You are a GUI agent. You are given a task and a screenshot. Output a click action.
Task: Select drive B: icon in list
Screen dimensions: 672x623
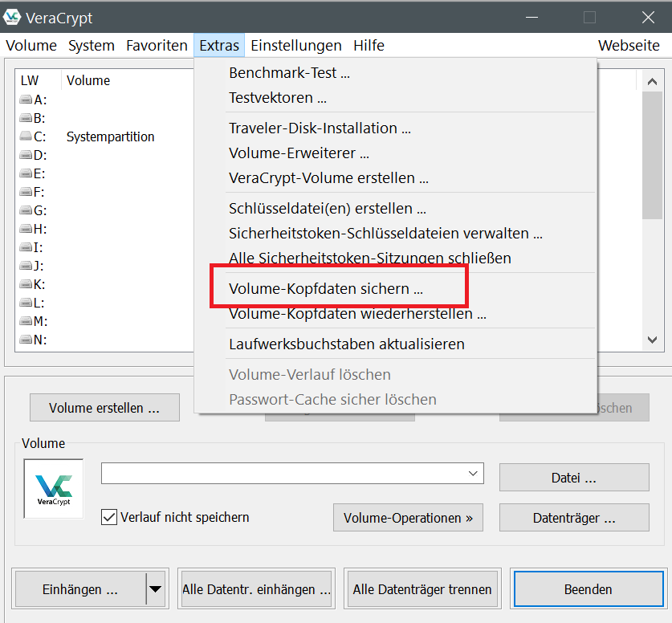26,118
